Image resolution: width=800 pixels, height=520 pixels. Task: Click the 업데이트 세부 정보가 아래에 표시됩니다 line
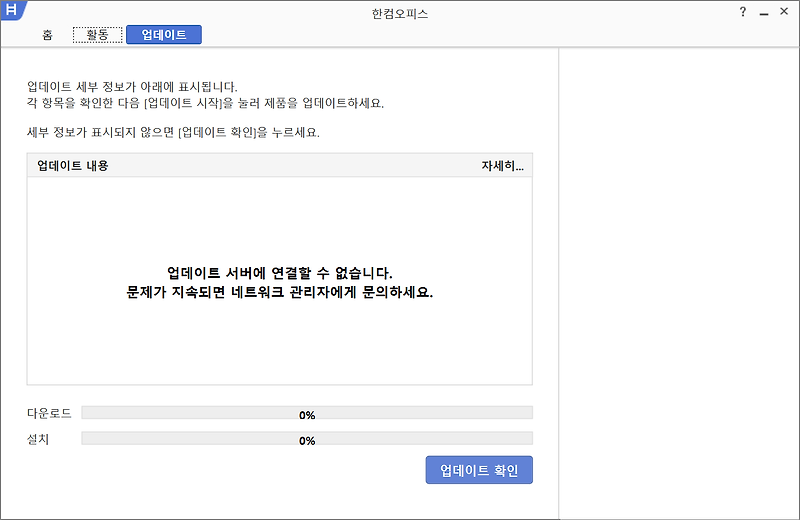click(x=132, y=86)
